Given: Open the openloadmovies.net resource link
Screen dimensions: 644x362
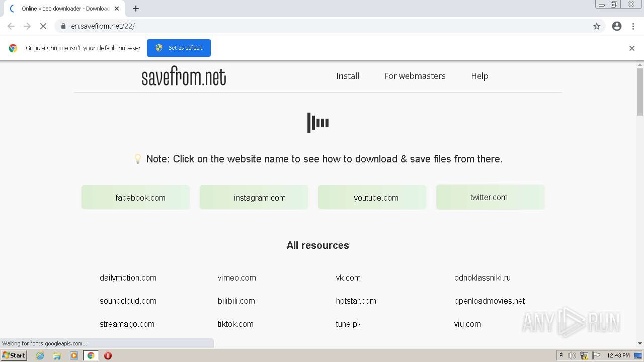Looking at the screenshot, I should coord(490,301).
